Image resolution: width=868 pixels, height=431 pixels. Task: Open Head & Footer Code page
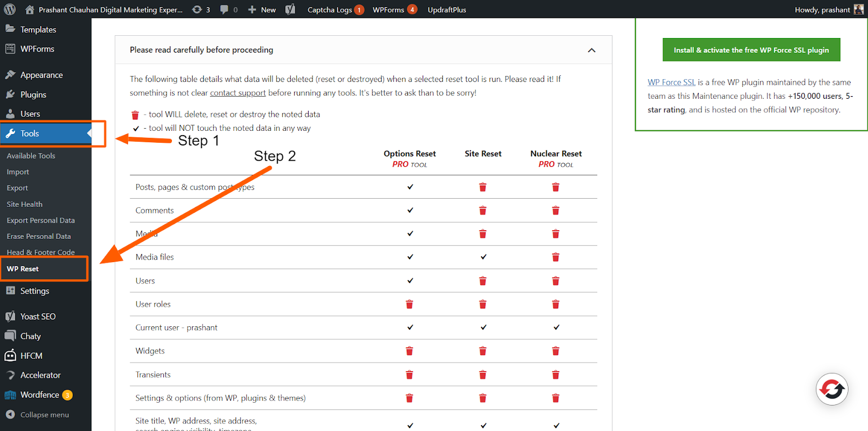pos(41,252)
